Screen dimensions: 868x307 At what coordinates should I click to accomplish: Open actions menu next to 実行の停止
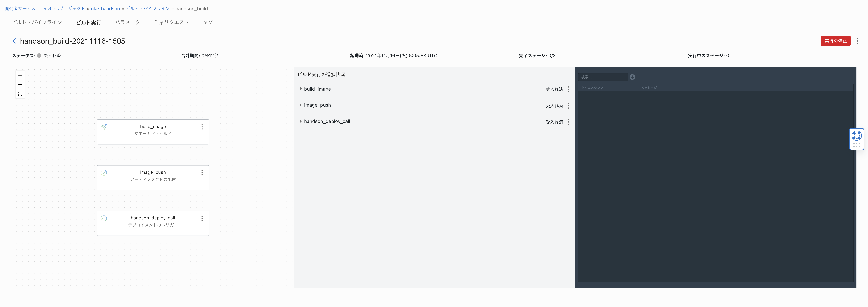pyautogui.click(x=857, y=41)
